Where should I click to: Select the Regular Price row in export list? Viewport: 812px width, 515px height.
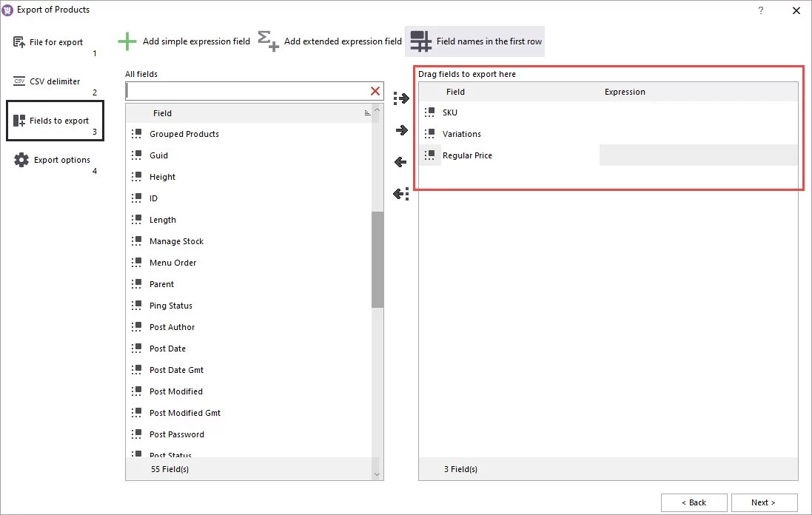click(467, 155)
